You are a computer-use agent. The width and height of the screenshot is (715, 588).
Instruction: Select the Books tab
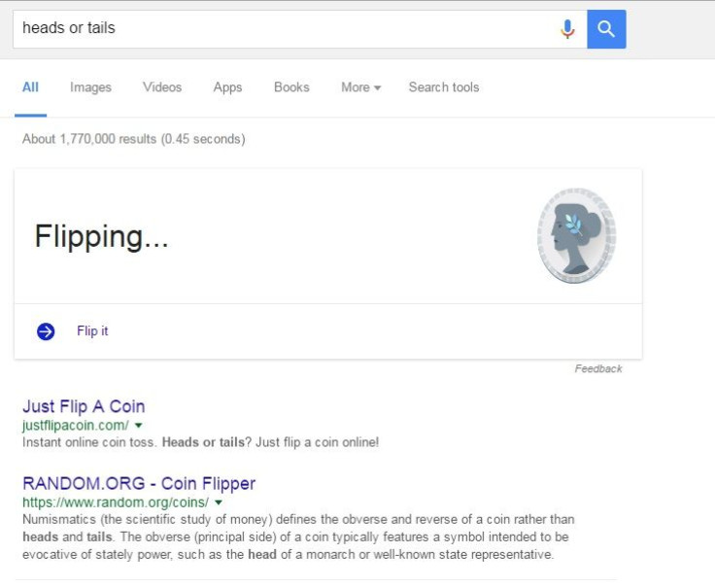tap(291, 87)
